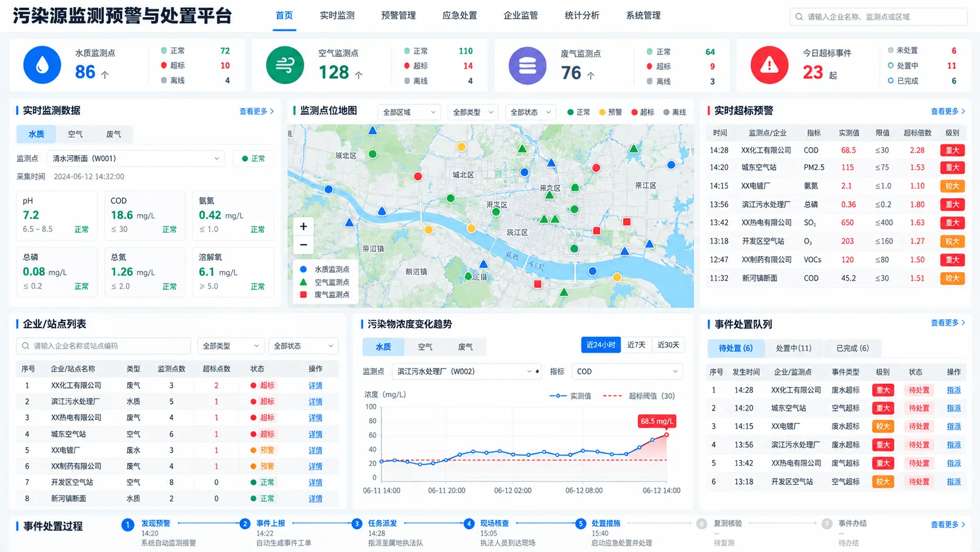This screenshot has width=980, height=552.
Task: Click the 68.5 mg/L point on trend chart
Action: click(666, 435)
